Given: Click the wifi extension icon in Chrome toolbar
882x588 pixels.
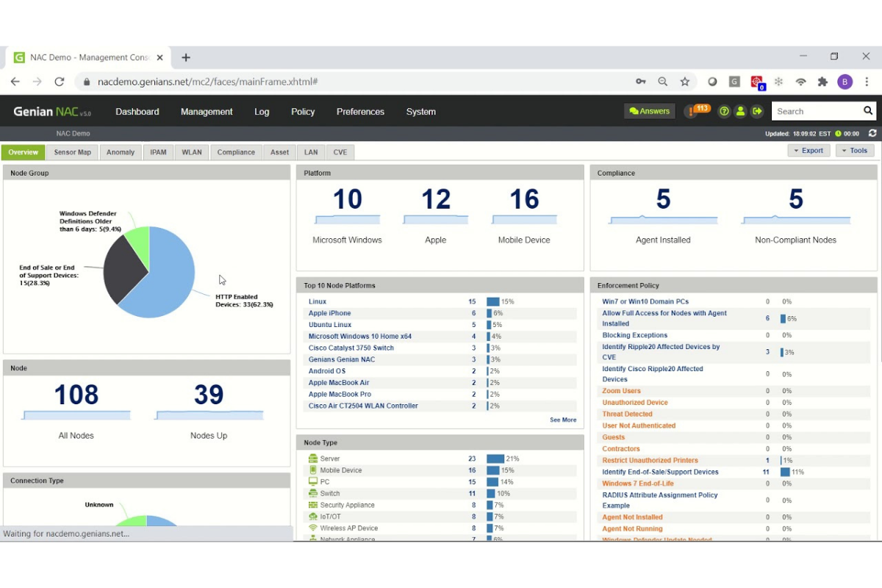Looking at the screenshot, I should (800, 82).
